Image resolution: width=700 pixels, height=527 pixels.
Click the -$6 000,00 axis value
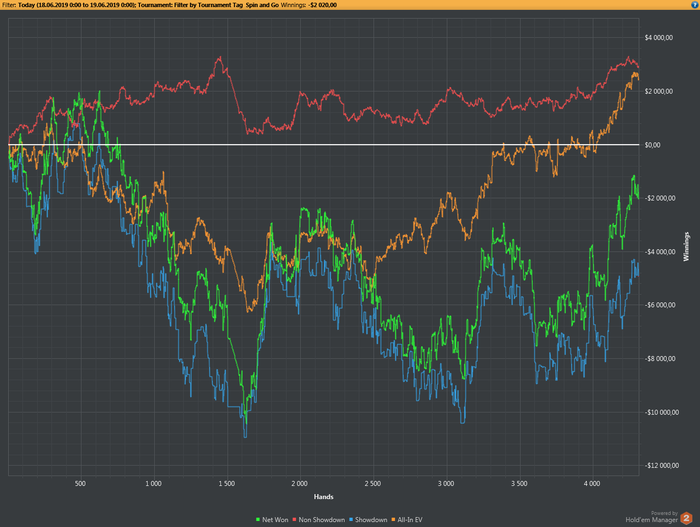[x=660, y=305]
